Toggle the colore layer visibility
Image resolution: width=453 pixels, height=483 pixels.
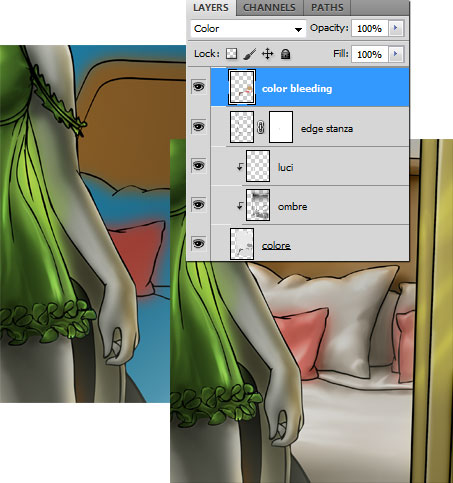click(x=199, y=243)
